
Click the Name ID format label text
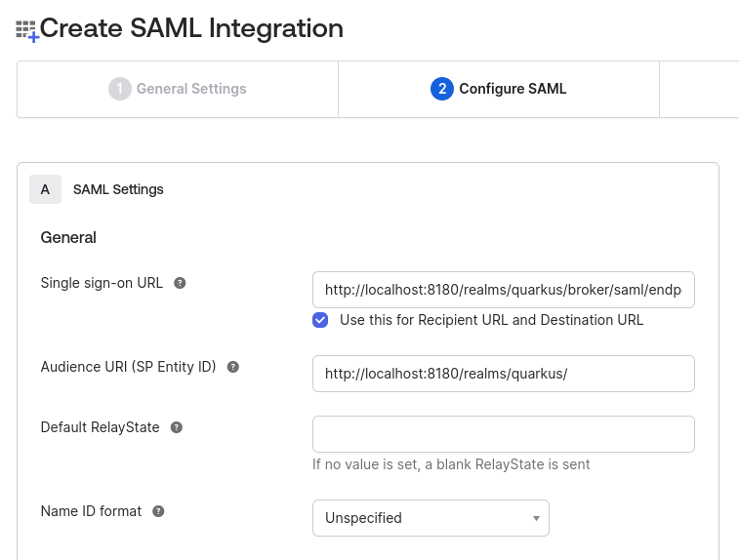pyautogui.click(x=91, y=511)
